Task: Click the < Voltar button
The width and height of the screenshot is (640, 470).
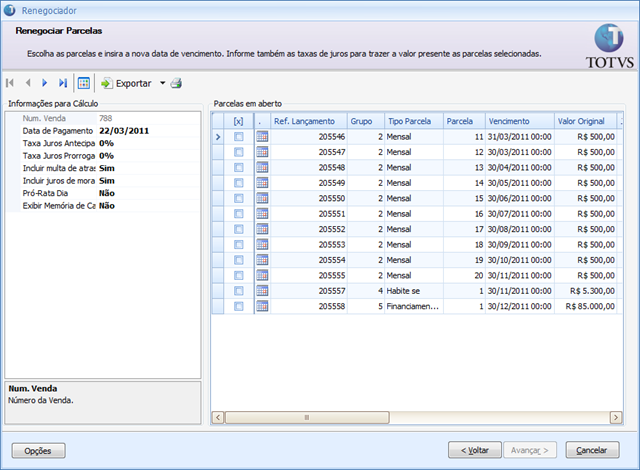Action: (x=475, y=450)
